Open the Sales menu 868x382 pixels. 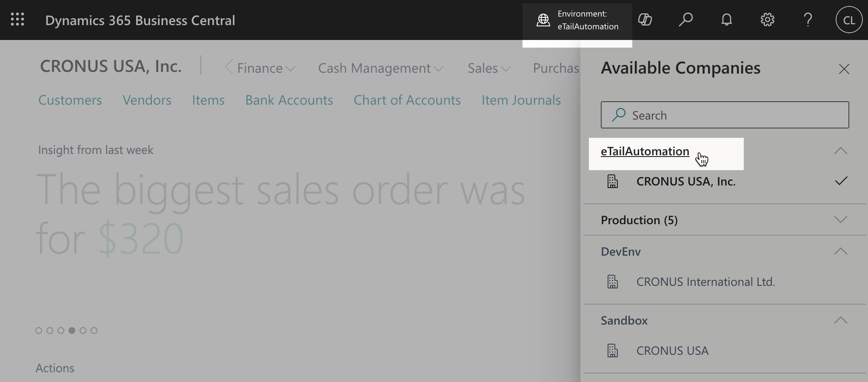point(489,68)
